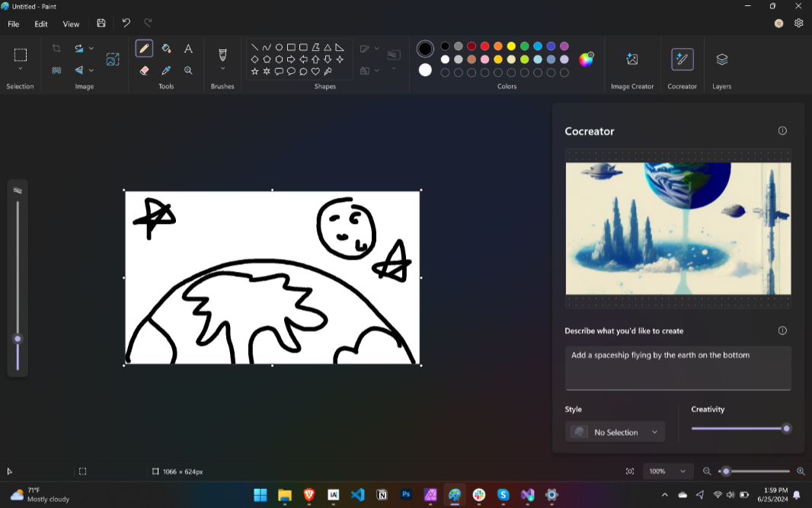The width and height of the screenshot is (812, 508).
Task: Open the Edit menu
Action: [41, 24]
